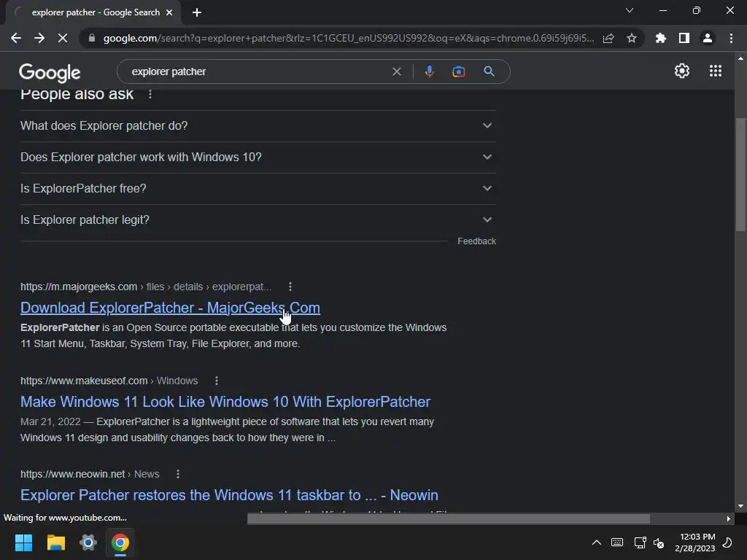Open makeuseof result more options
The width and height of the screenshot is (747, 560).
point(216,381)
